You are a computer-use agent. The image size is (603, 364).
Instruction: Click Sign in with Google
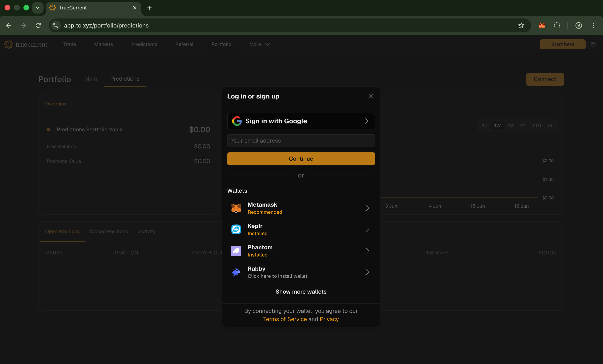click(301, 121)
